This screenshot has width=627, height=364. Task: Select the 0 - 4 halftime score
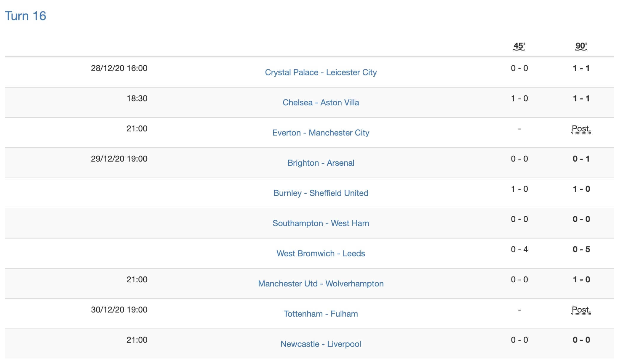519,249
